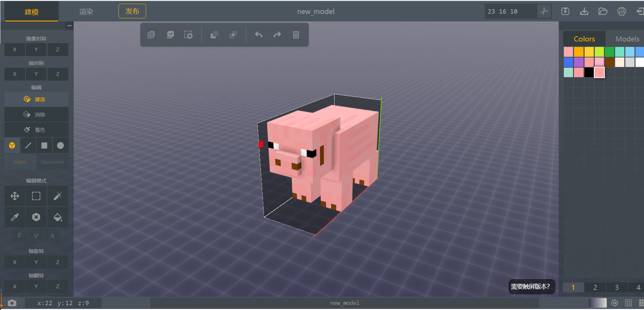Activate the 着色 paint tool

pos(36,130)
